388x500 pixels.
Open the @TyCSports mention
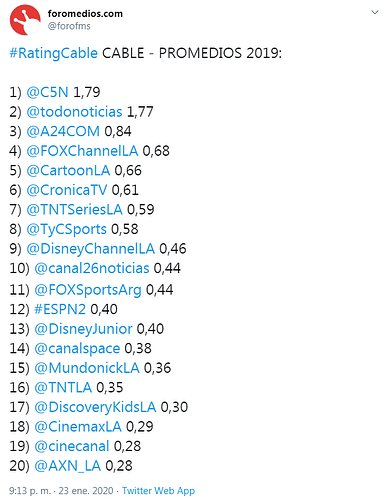[x=66, y=229]
